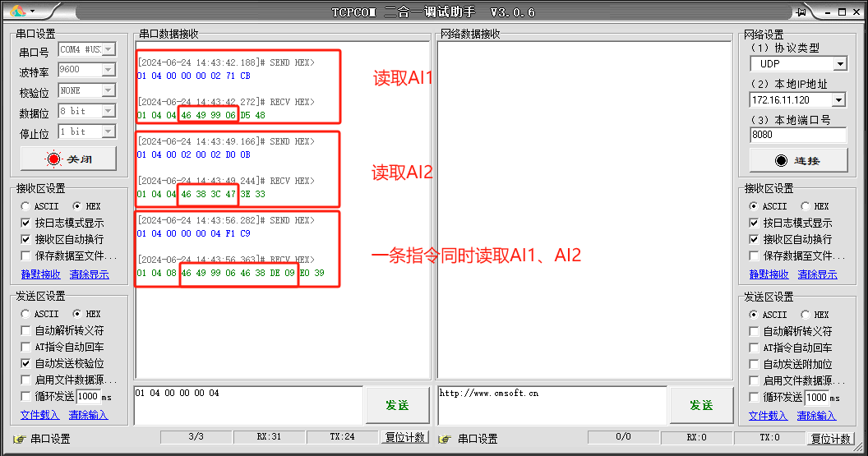Click the right status bar serial settings icon

445,439
